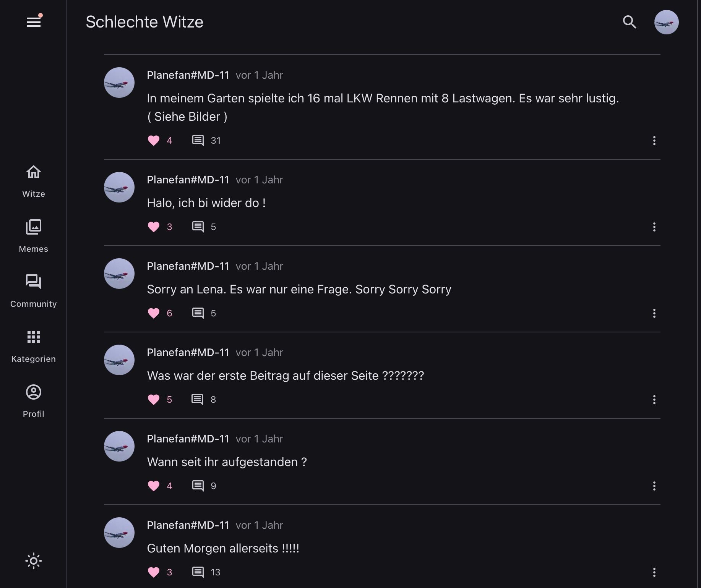View comments on "Wann seit ihr aufgestanden"

pyautogui.click(x=198, y=486)
